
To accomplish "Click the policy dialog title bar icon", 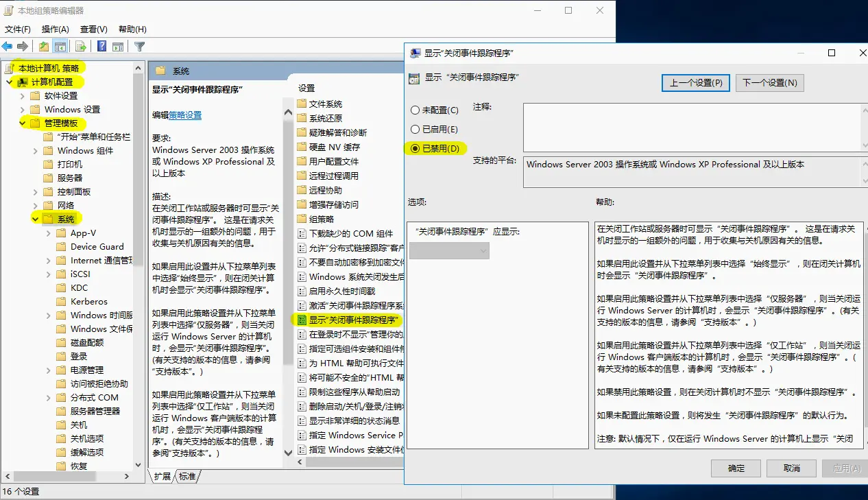I will coord(415,53).
